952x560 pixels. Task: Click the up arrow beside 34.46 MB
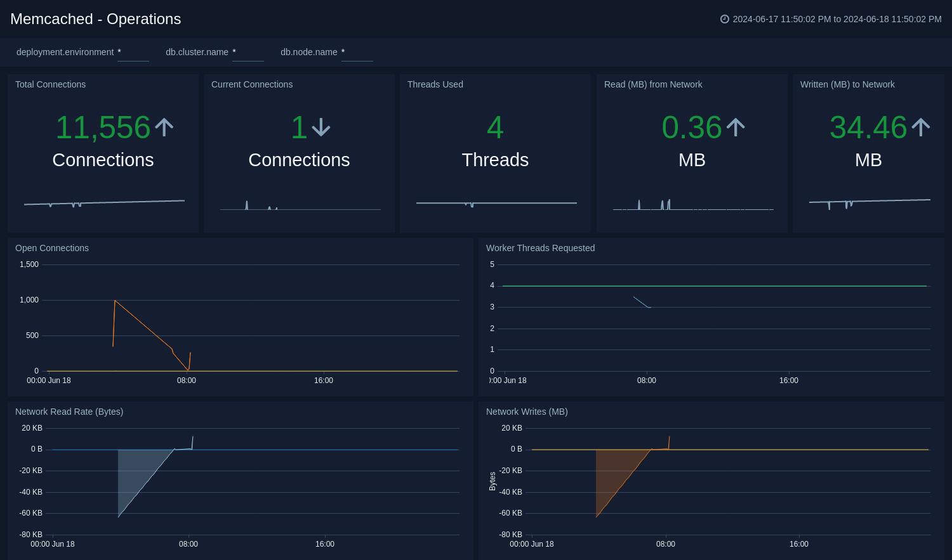coord(921,127)
